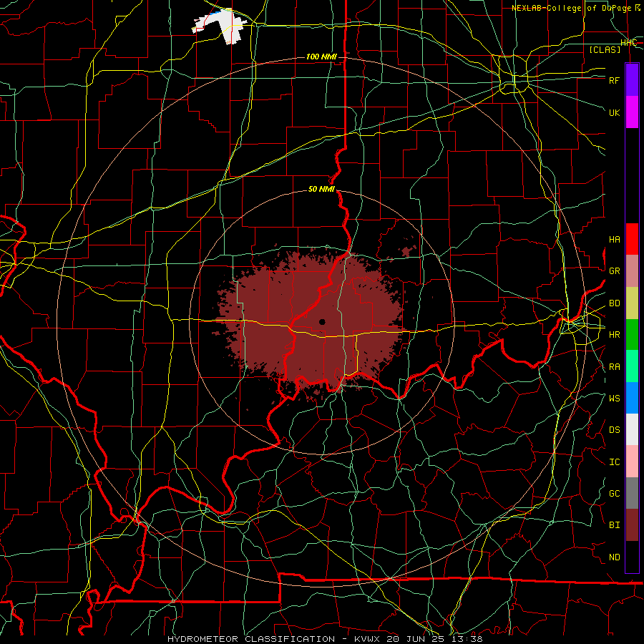Select the dark green HR swatch
The width and height of the screenshot is (644, 644).
pyautogui.click(x=632, y=334)
